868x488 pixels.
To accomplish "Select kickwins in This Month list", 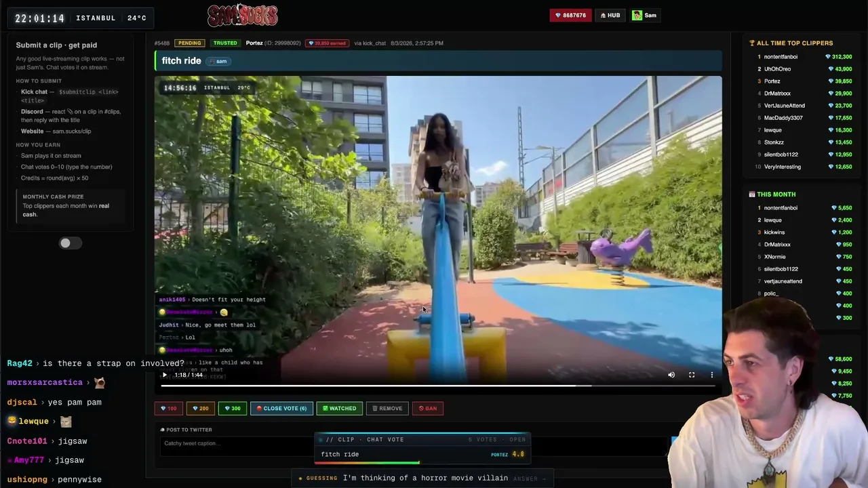I will tap(774, 232).
